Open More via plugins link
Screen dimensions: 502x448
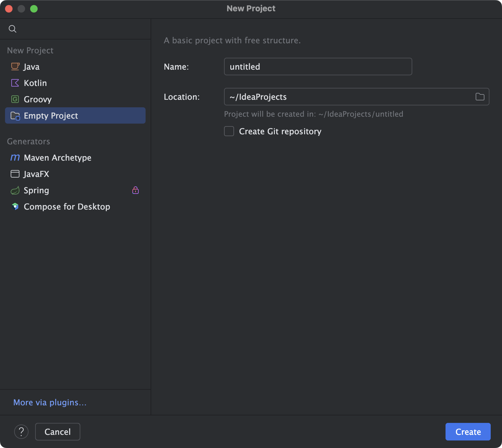tap(50, 403)
